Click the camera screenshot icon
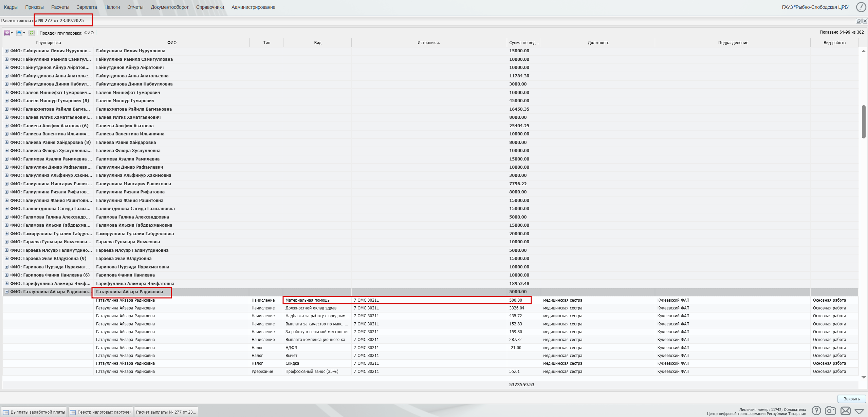The image size is (868, 417). pos(830,411)
